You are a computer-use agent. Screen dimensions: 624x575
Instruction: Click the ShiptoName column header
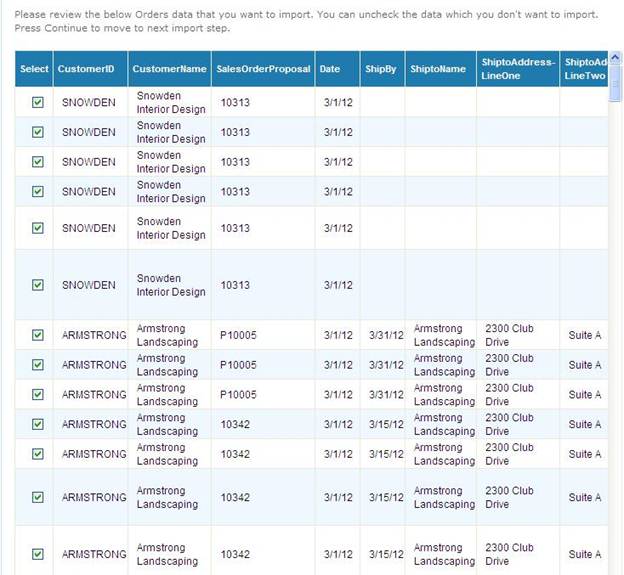point(441,69)
